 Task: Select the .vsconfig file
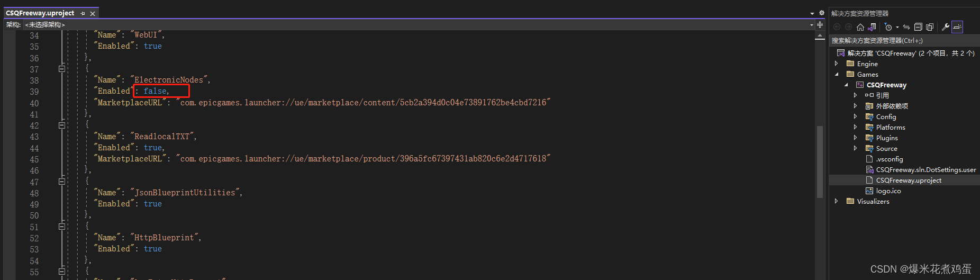point(890,159)
